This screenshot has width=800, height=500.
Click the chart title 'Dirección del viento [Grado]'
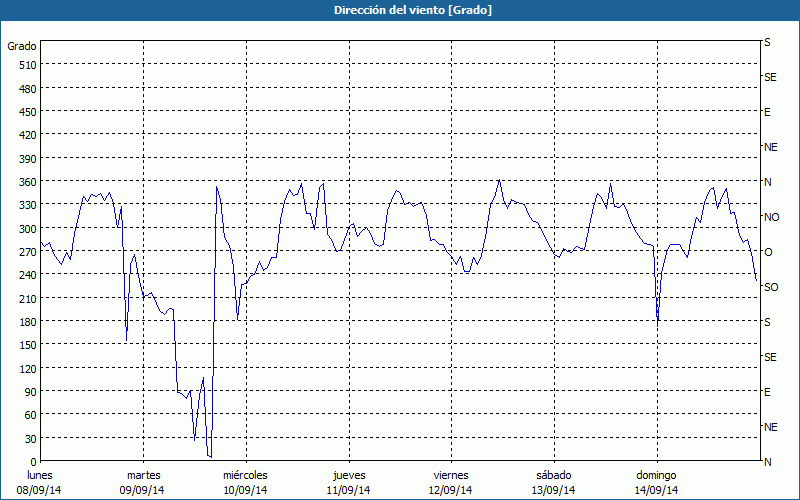[399, 10]
